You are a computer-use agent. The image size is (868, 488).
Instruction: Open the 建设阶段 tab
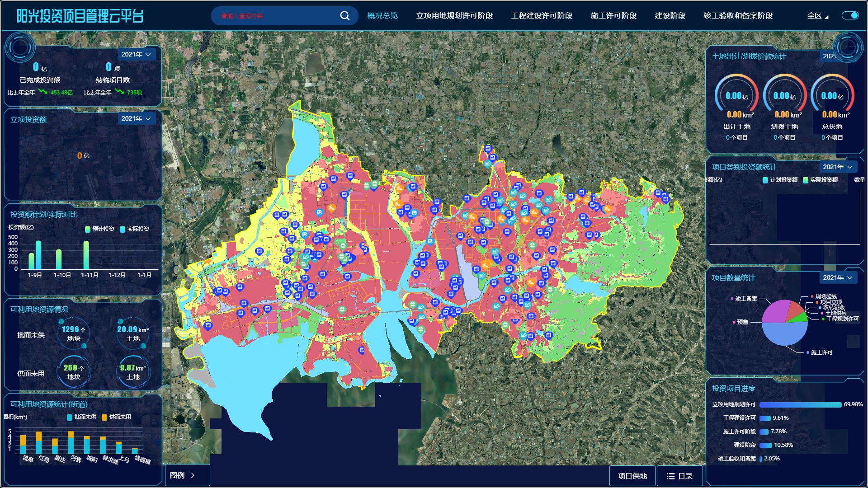coord(670,16)
